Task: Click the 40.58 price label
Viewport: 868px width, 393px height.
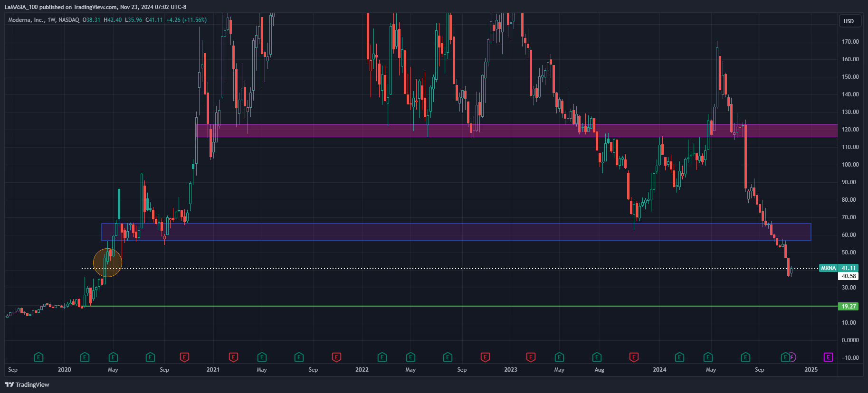Action: pos(849,276)
